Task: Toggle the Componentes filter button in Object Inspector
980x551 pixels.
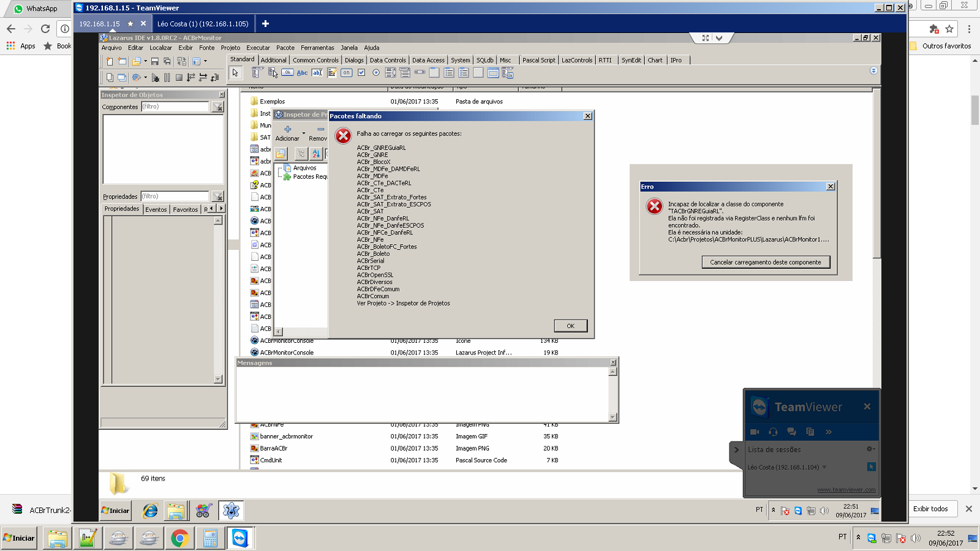Action: click(x=217, y=107)
